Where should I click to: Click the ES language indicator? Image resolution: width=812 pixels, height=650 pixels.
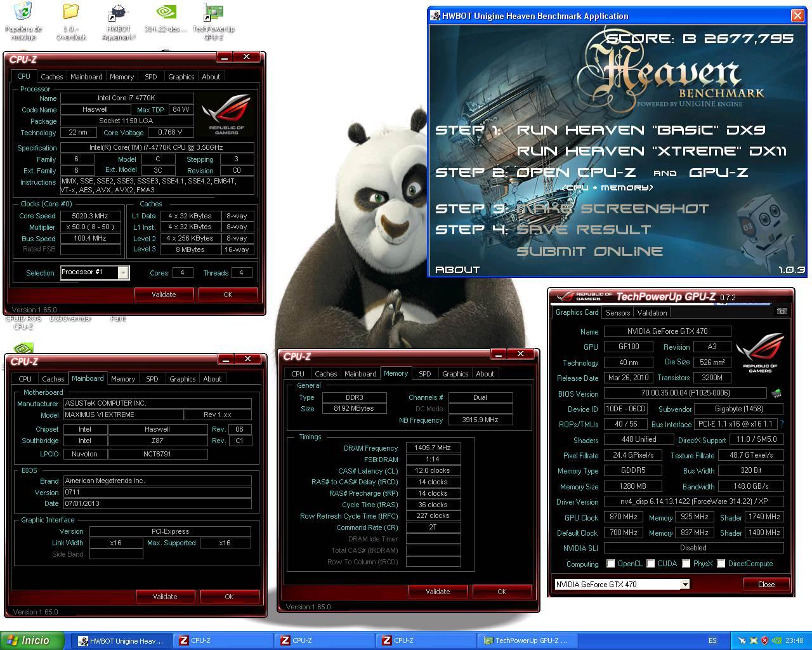pos(712,640)
